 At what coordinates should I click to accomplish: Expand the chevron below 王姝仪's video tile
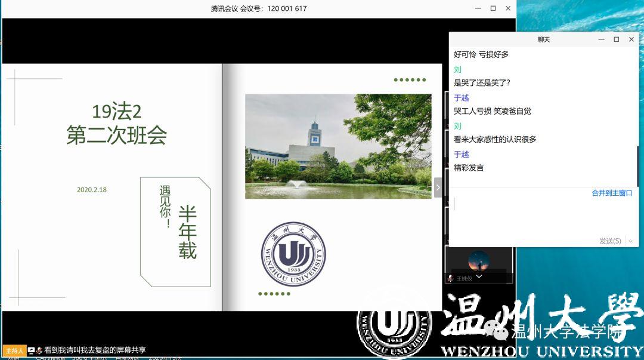479,277
